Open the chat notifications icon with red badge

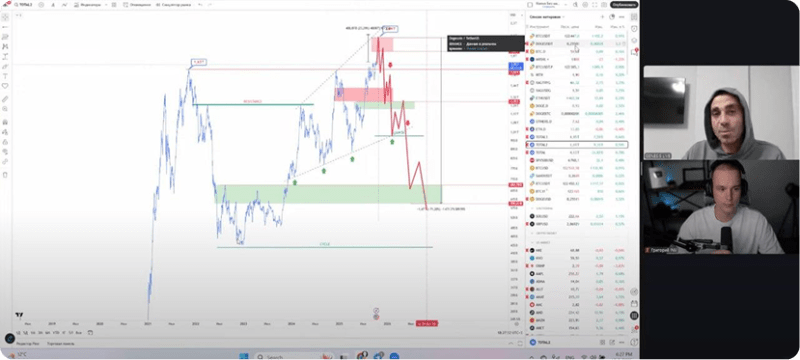(635, 52)
